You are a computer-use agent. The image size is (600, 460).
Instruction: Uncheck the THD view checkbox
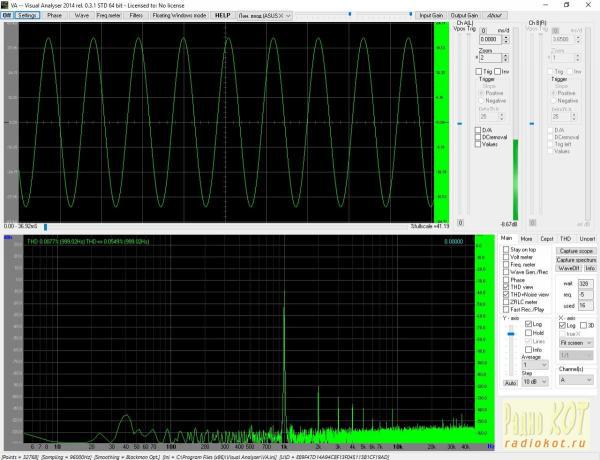click(506, 286)
